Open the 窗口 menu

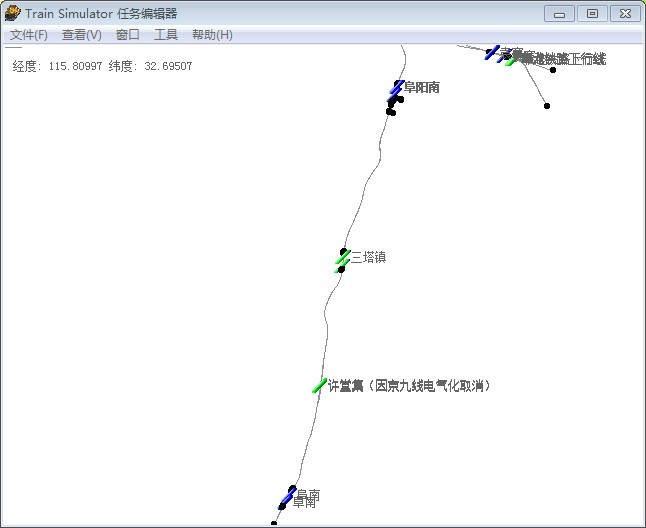coord(128,35)
